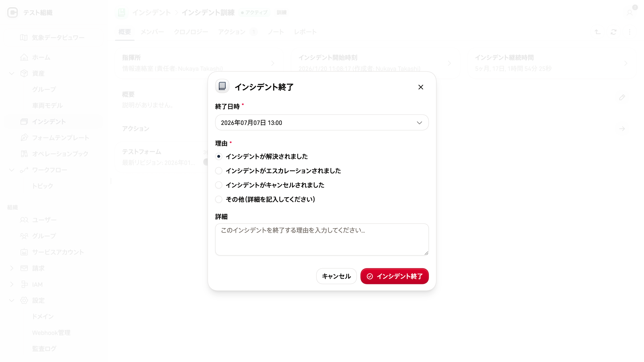Click the refresh icon in toolbar
The image size is (644, 362).
pyautogui.click(x=614, y=32)
